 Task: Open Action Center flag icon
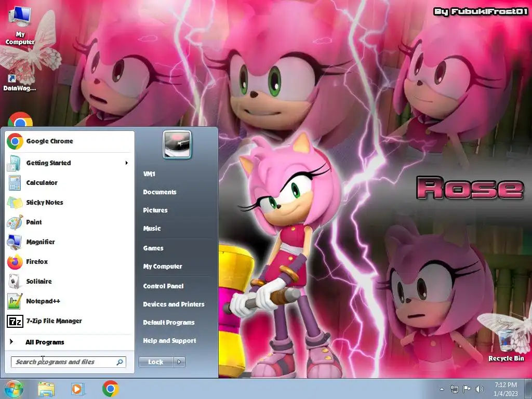[x=467, y=389]
